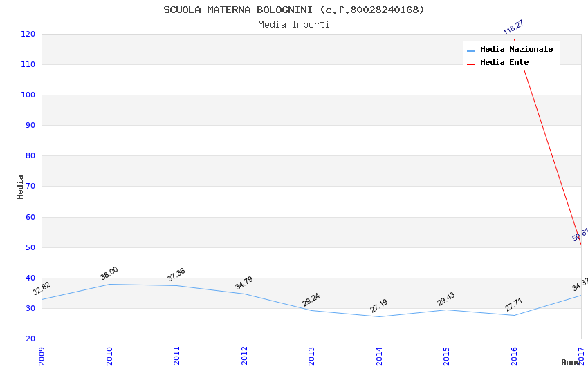Click the 2011 x-axis label

tap(176, 356)
